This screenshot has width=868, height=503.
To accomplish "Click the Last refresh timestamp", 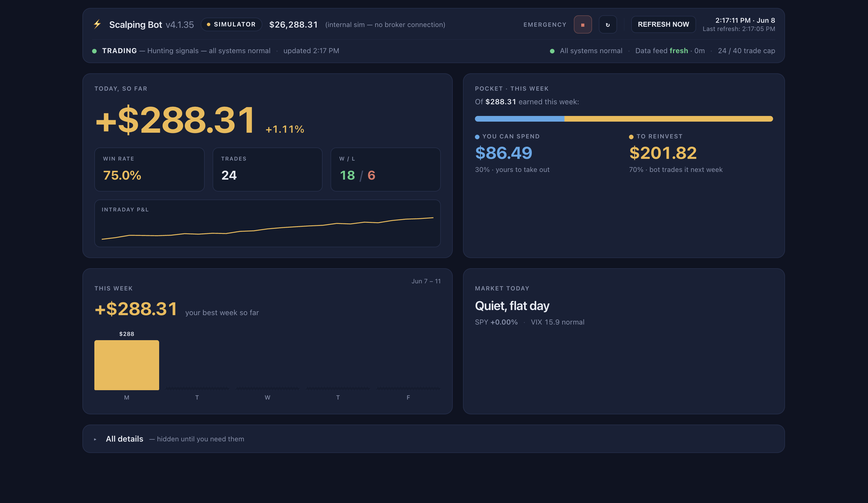I will (739, 29).
